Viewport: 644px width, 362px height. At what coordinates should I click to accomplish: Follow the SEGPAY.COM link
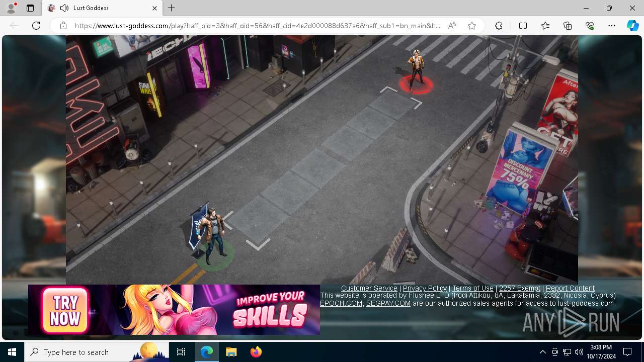388,303
